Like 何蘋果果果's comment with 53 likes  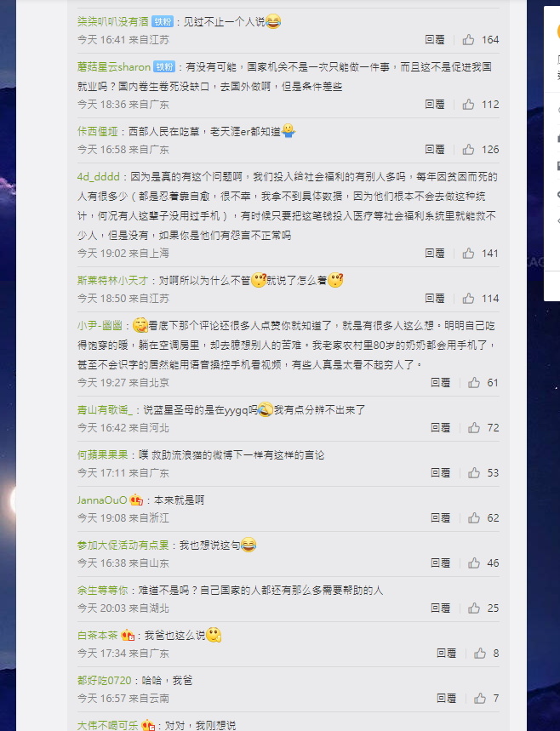(x=474, y=473)
